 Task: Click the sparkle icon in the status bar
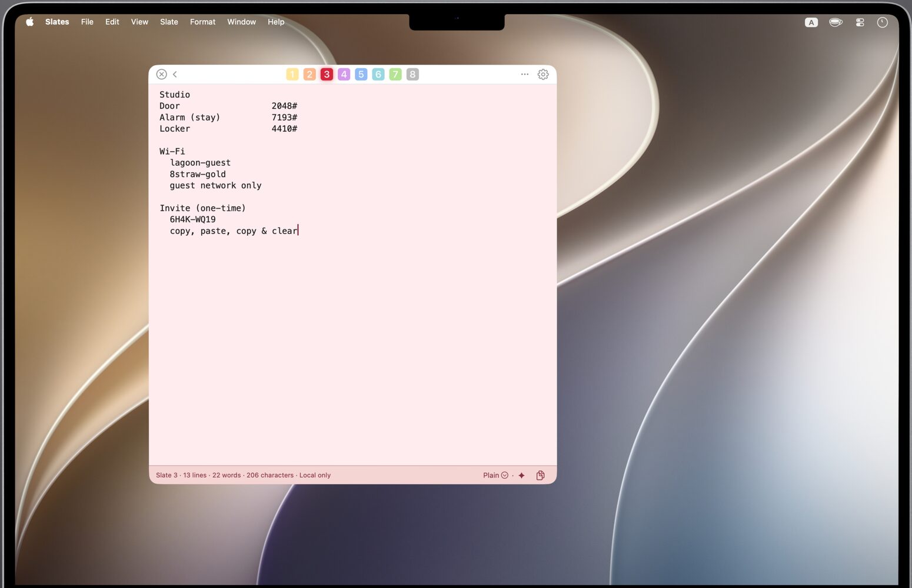(x=521, y=475)
